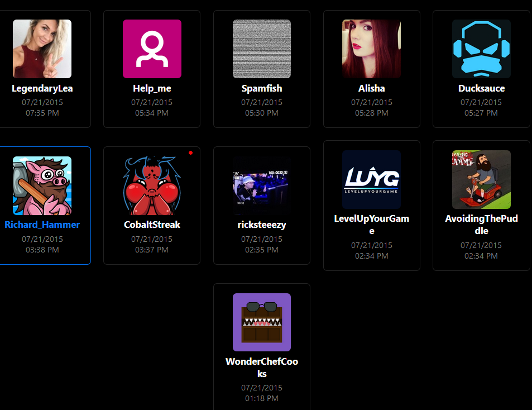Open Alisha's red-haired profile picture
The width and height of the screenshot is (532, 410).
[372, 49]
